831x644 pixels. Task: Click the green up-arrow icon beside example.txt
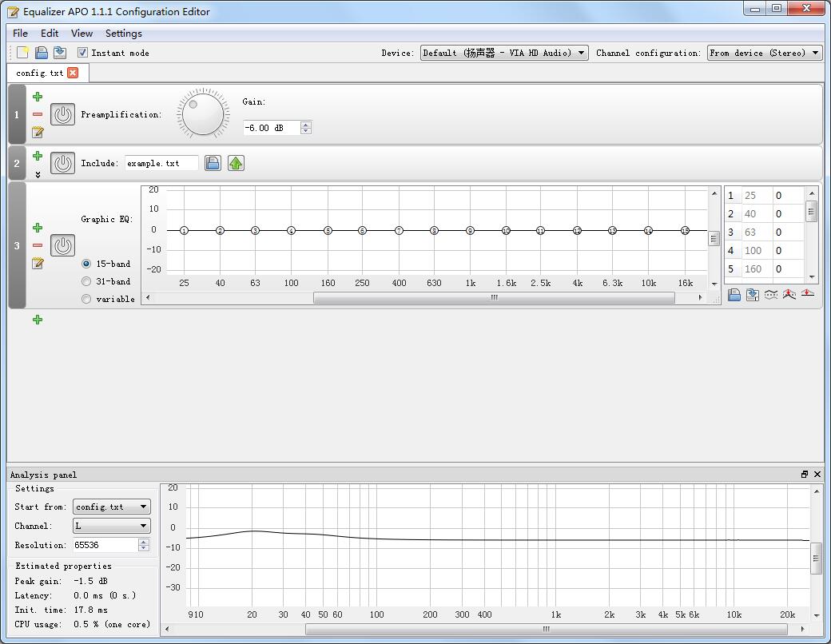click(236, 163)
